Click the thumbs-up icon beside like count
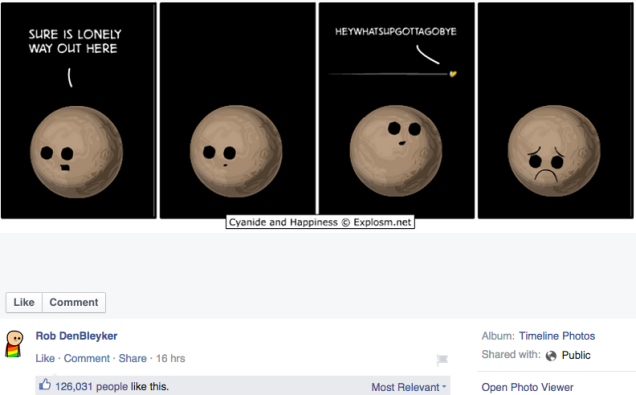The height and width of the screenshot is (395, 636). (x=45, y=384)
